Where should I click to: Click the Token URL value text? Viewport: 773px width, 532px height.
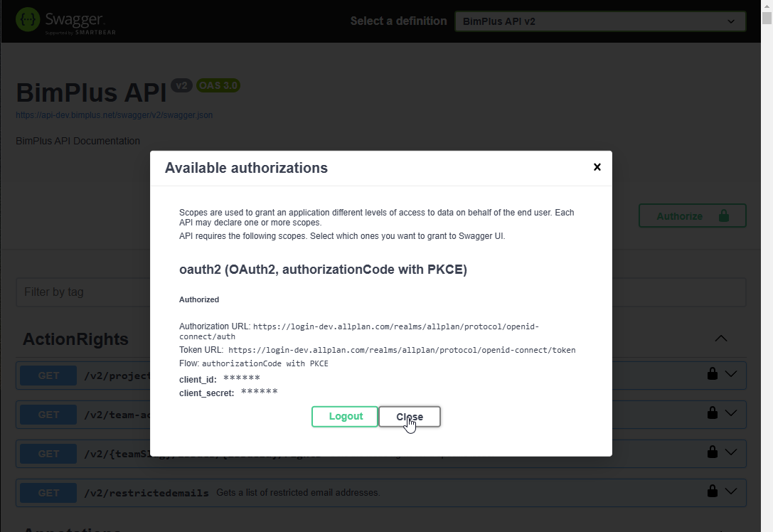[402, 350]
